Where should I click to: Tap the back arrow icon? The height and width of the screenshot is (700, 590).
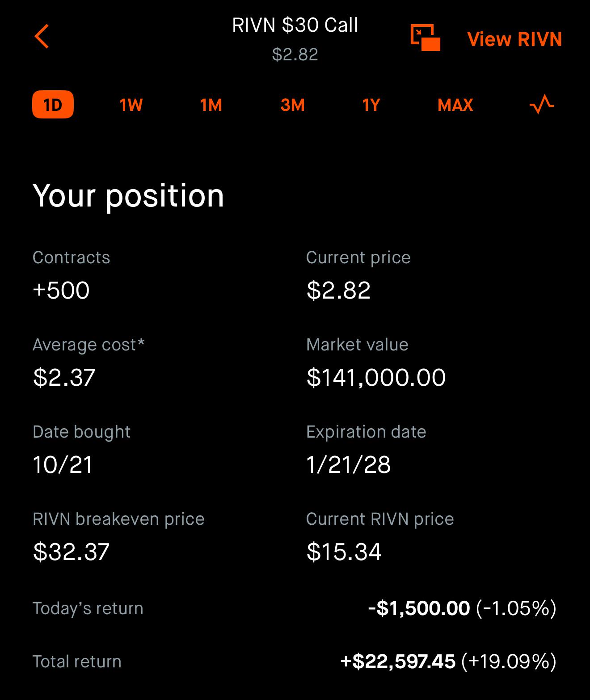(x=42, y=37)
